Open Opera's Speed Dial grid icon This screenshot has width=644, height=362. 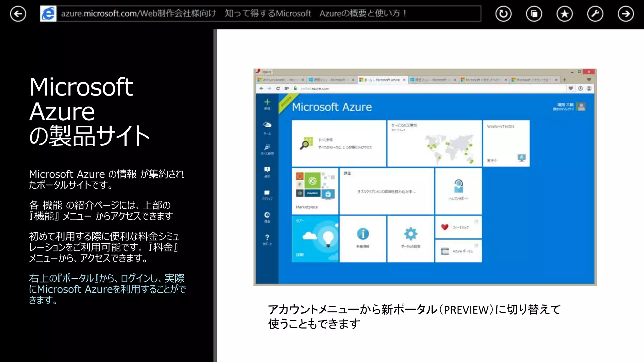click(x=286, y=88)
